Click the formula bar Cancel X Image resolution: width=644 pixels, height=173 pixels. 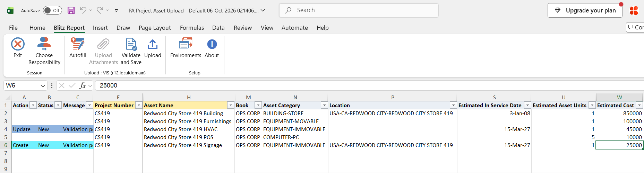click(x=62, y=85)
